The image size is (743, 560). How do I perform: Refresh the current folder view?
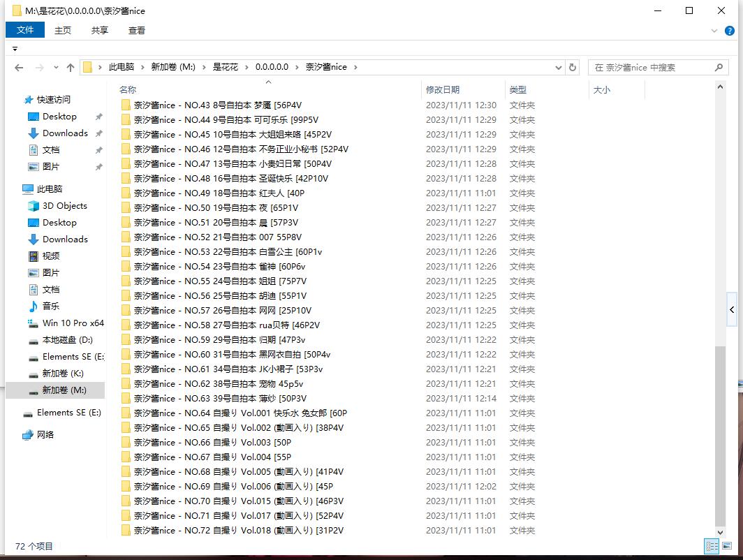[573, 67]
